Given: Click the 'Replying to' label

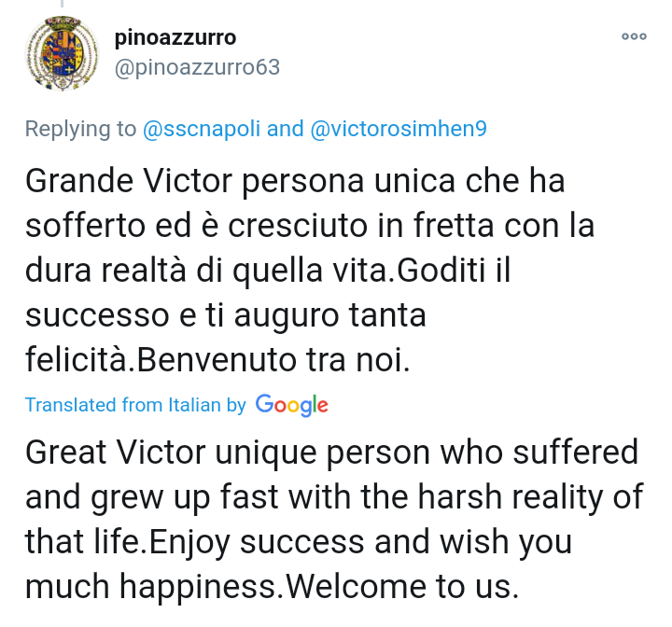Looking at the screenshot, I should pos(80,129).
